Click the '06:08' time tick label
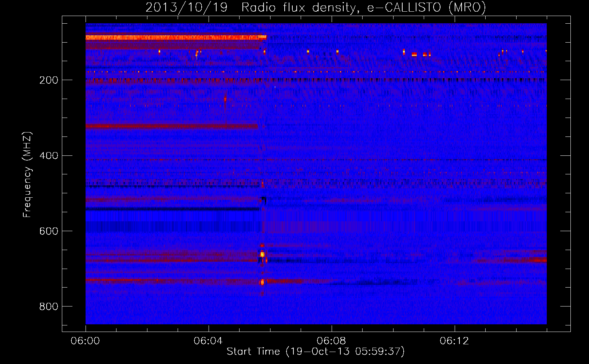Screen dimensions: 589x364 (x=331, y=341)
